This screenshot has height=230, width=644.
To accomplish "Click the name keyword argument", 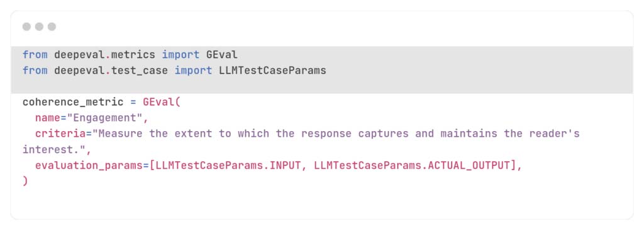I will click(48, 118).
